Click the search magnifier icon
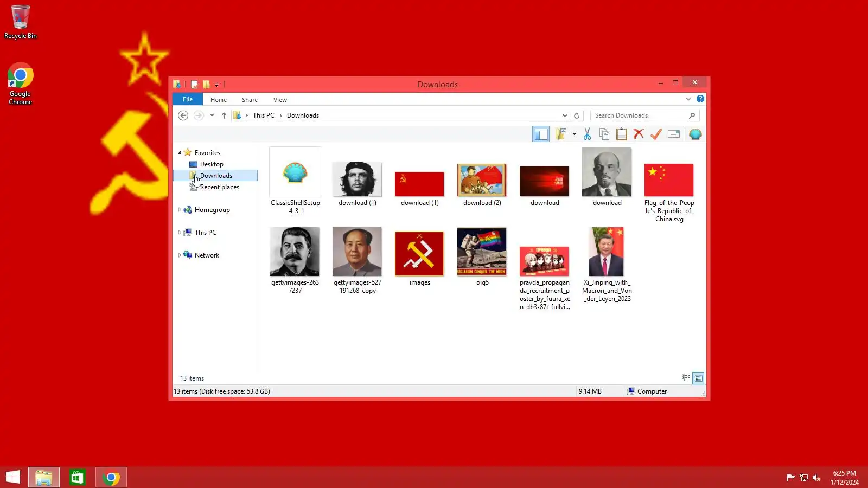The width and height of the screenshot is (868, 488). pyautogui.click(x=692, y=115)
